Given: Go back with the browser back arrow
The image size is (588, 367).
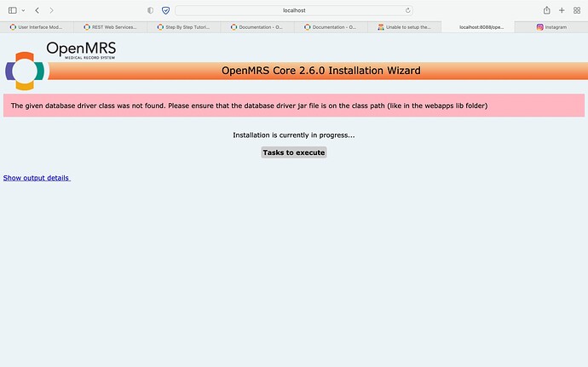Looking at the screenshot, I should 37,10.
